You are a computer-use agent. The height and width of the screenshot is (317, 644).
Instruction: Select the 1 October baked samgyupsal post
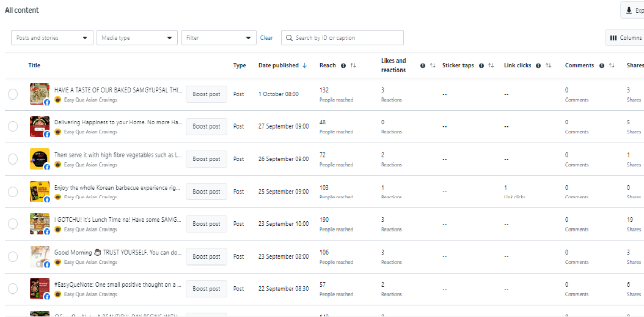pos(13,94)
